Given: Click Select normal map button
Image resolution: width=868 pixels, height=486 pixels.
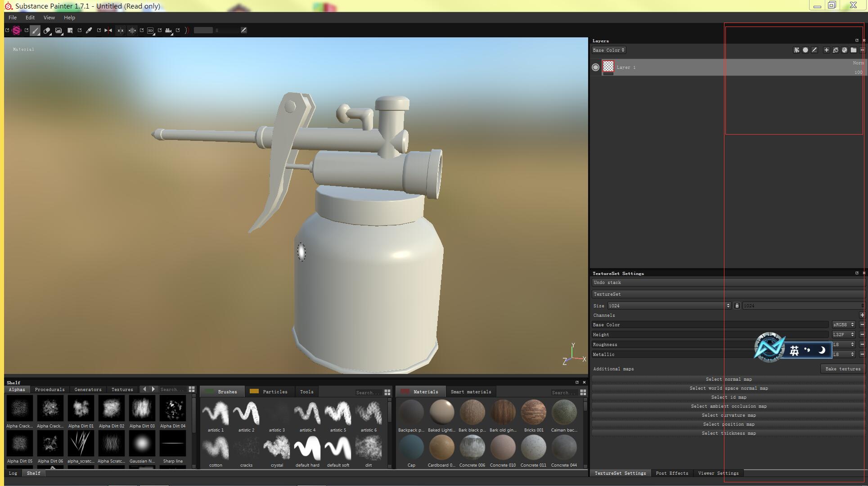Looking at the screenshot, I should pos(728,379).
